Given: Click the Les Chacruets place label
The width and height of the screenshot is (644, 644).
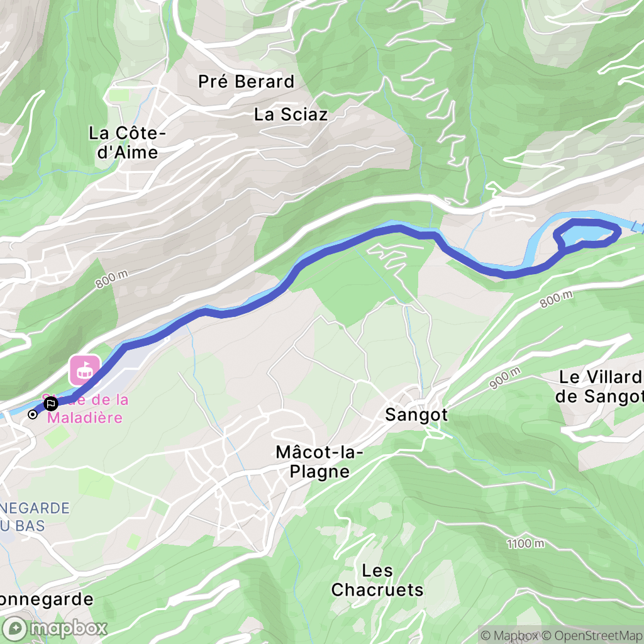Looking at the screenshot, I should coord(377,580).
